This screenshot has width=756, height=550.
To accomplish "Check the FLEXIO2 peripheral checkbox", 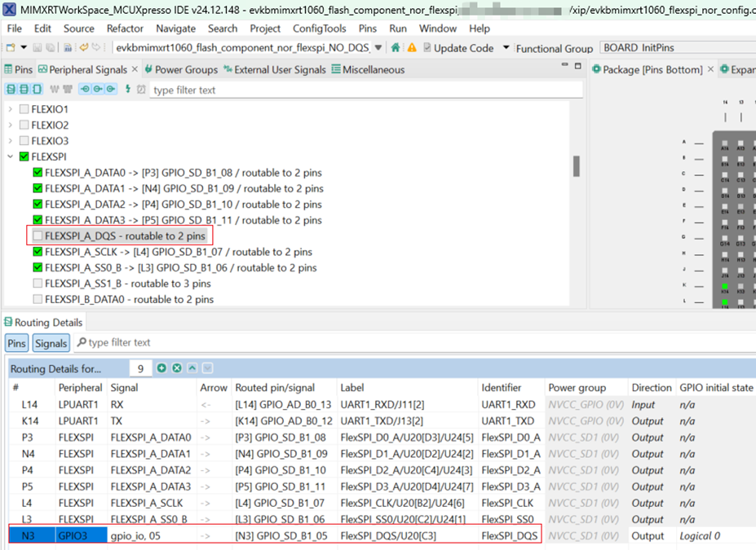I will tap(24, 125).
